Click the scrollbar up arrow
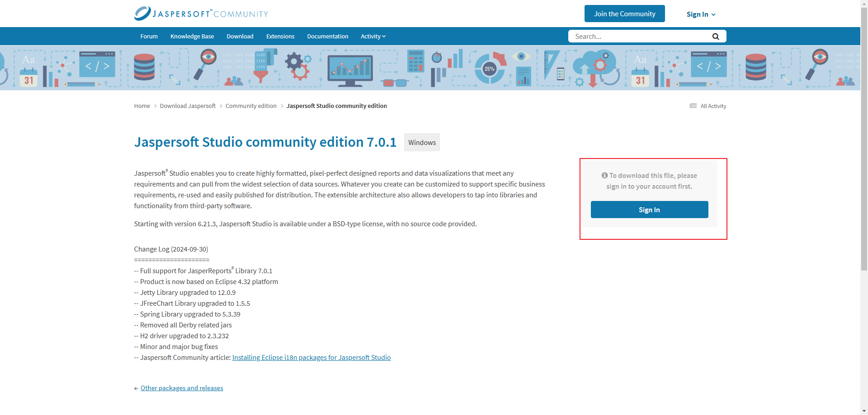Viewport: 868px width, 415px height. pyautogui.click(x=864, y=4)
